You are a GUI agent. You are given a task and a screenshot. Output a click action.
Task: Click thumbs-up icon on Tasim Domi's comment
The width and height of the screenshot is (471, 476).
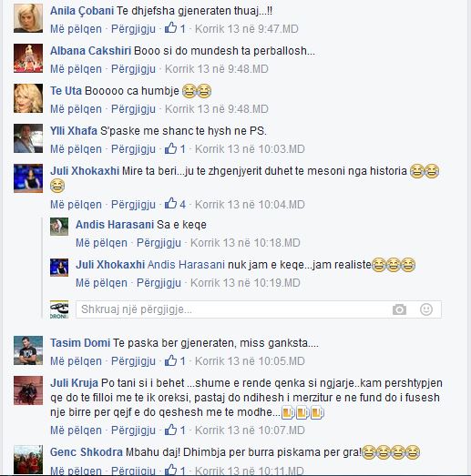[170, 360]
